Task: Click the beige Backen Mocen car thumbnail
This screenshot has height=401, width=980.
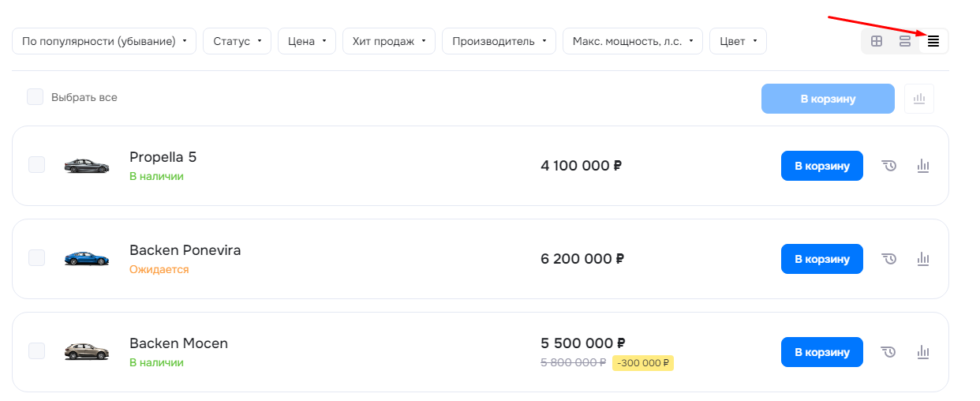Action: point(87,352)
